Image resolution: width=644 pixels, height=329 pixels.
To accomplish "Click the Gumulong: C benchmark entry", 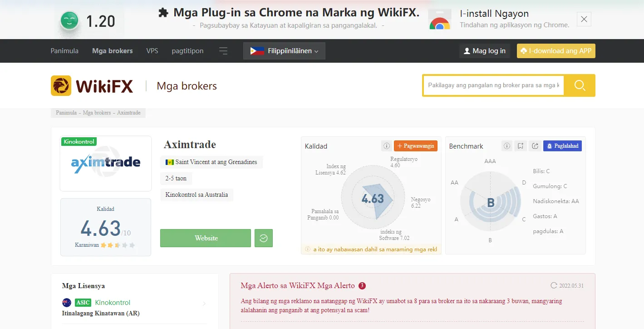I will (x=550, y=186).
